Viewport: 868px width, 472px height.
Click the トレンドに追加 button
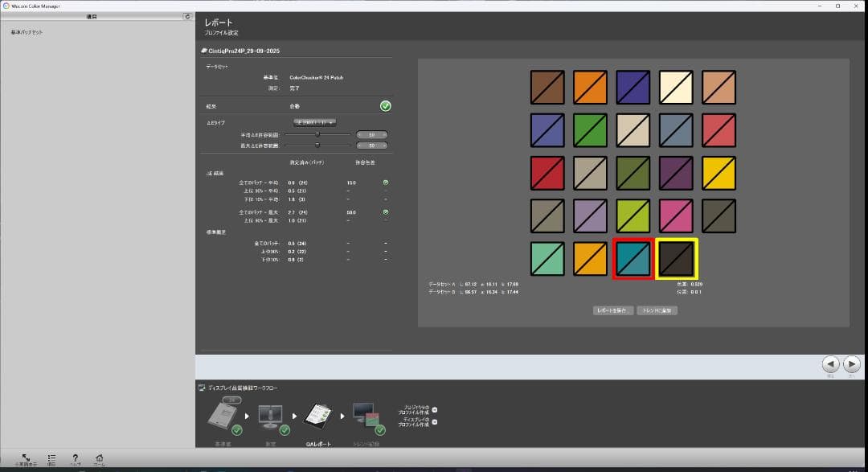tap(657, 310)
